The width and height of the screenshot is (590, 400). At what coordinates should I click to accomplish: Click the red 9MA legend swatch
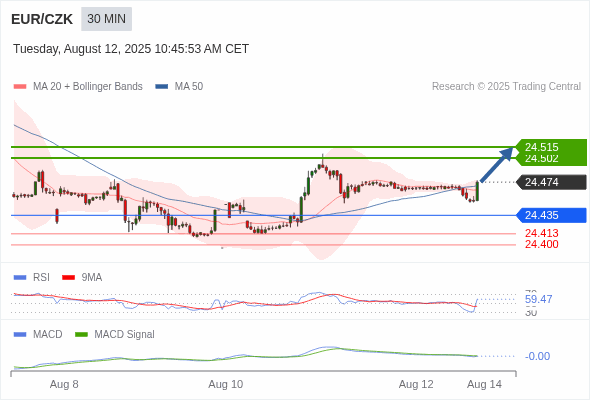pos(68,278)
